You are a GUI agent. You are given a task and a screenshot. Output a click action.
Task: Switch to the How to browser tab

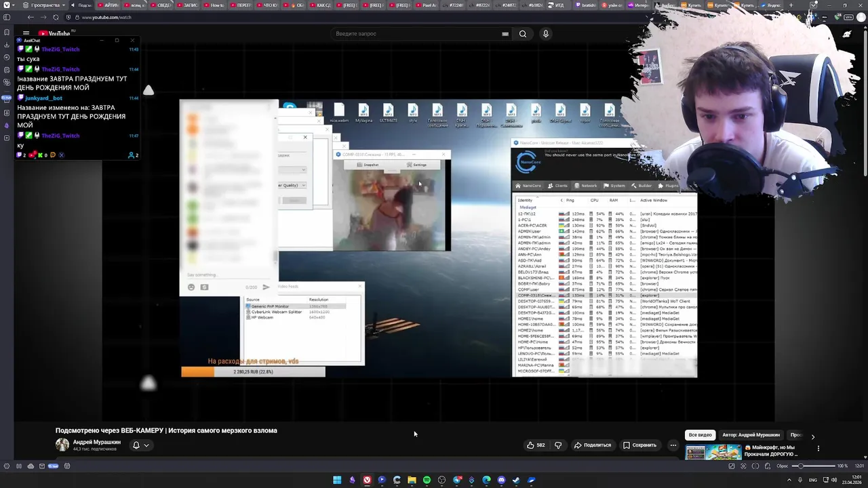point(214,5)
